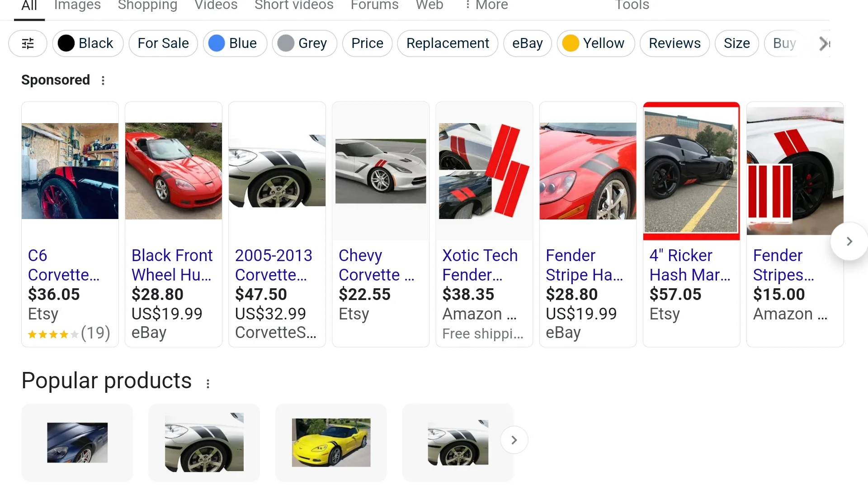
Task: Open the Tools options
Action: click(x=632, y=5)
